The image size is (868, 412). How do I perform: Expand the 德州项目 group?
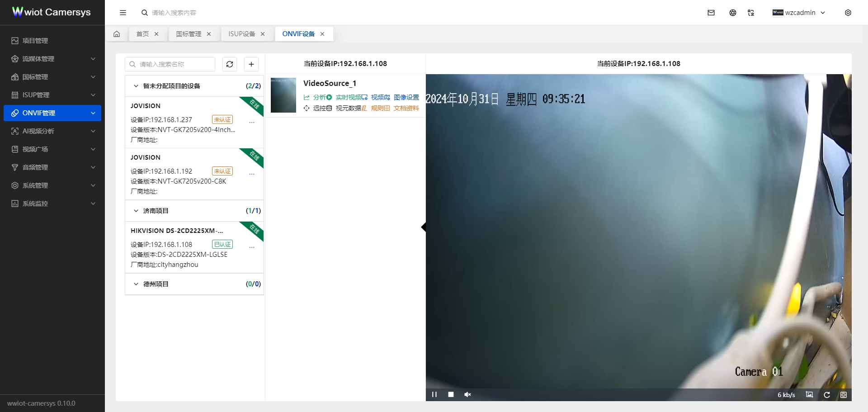pyautogui.click(x=136, y=284)
